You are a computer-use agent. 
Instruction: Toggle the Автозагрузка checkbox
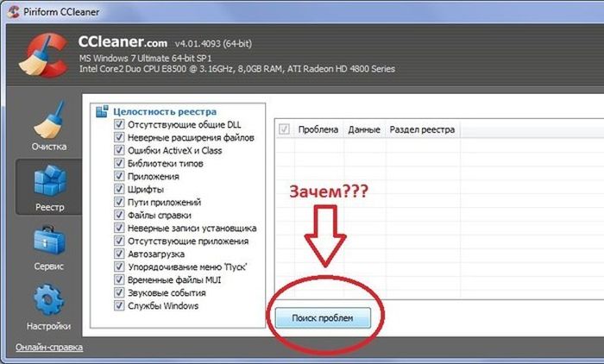tap(118, 254)
